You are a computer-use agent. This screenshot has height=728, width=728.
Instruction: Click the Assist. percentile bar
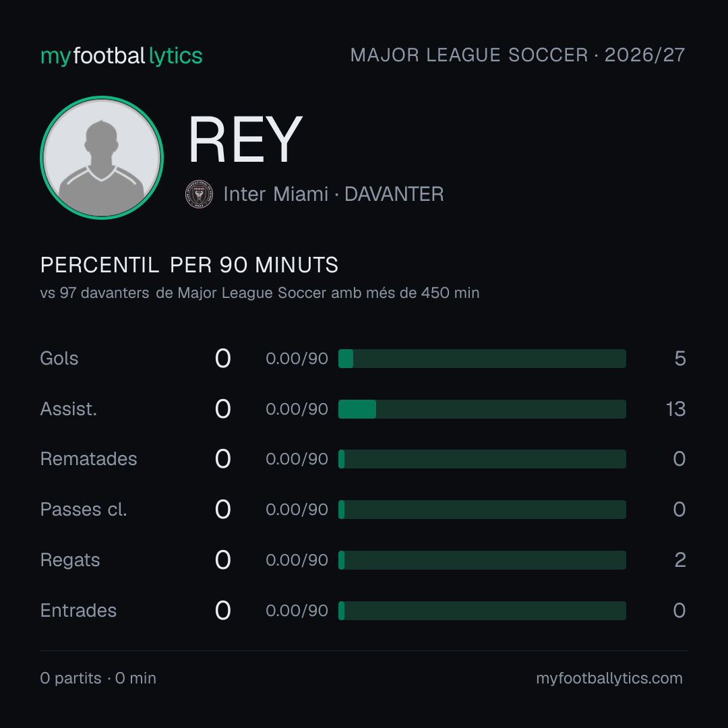click(x=482, y=409)
